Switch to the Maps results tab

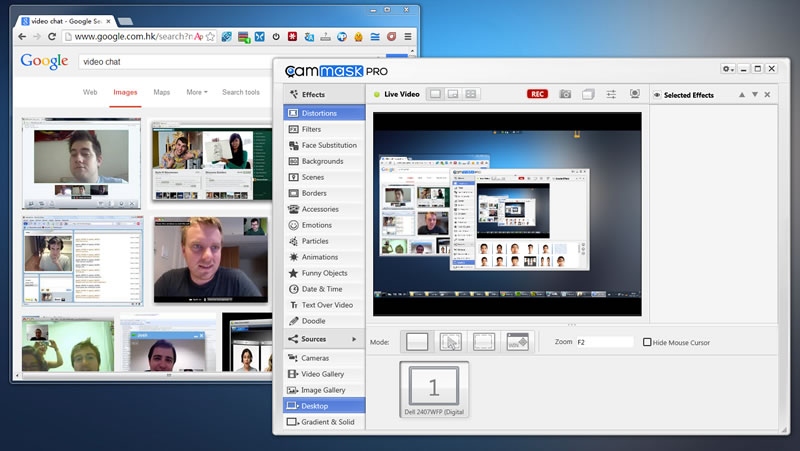pyautogui.click(x=162, y=92)
